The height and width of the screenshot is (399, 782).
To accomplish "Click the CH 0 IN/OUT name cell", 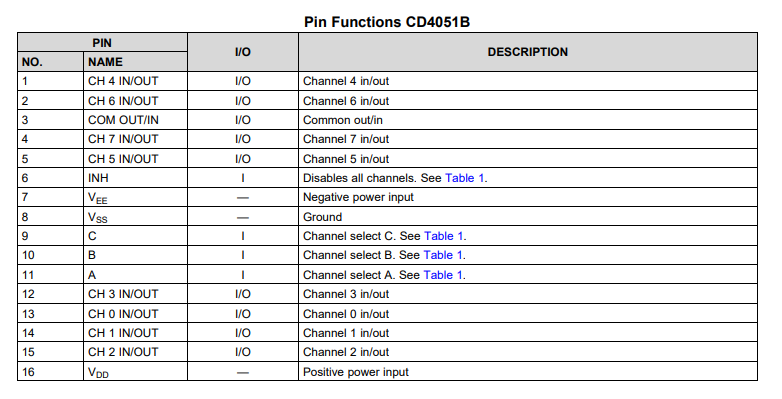I will coord(135,314).
